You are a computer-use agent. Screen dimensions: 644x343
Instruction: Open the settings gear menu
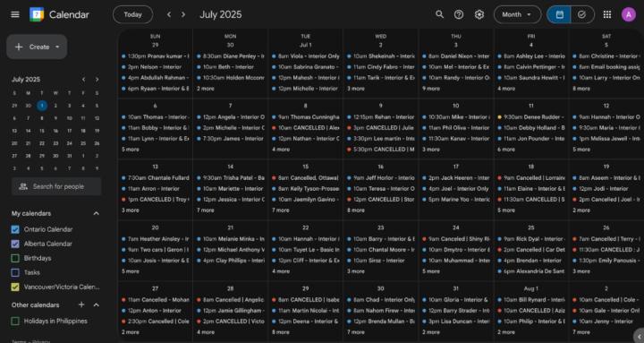[479, 14]
